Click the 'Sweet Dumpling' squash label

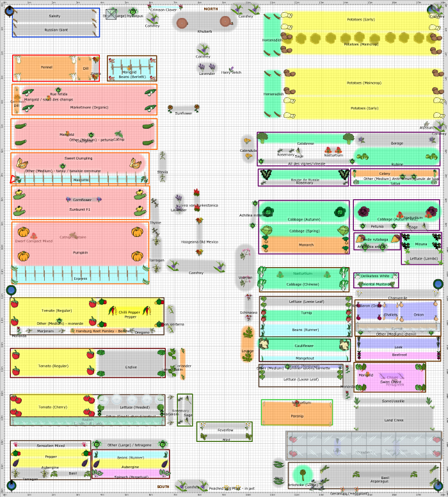[78, 158]
